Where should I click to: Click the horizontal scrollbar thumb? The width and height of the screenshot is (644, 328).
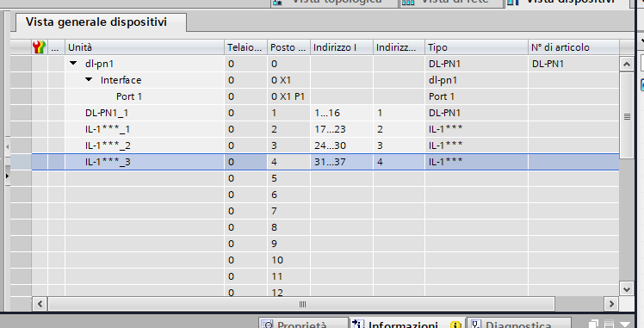[301, 304]
